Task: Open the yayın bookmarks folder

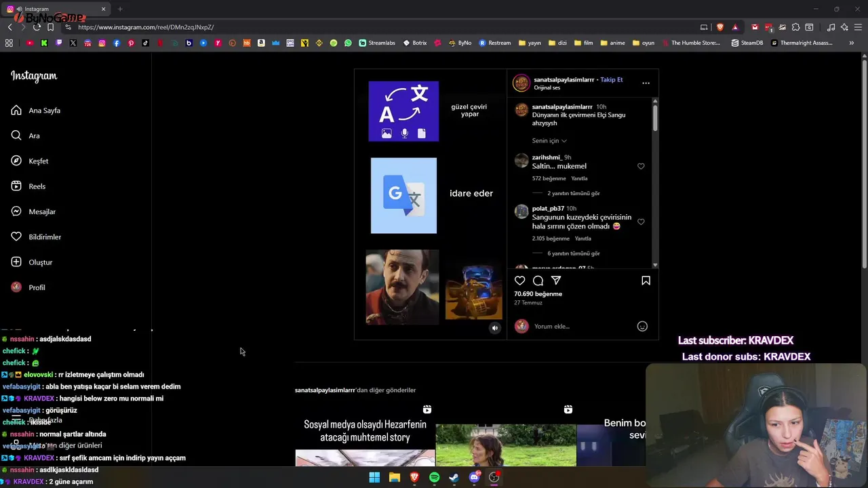Action: (530, 43)
